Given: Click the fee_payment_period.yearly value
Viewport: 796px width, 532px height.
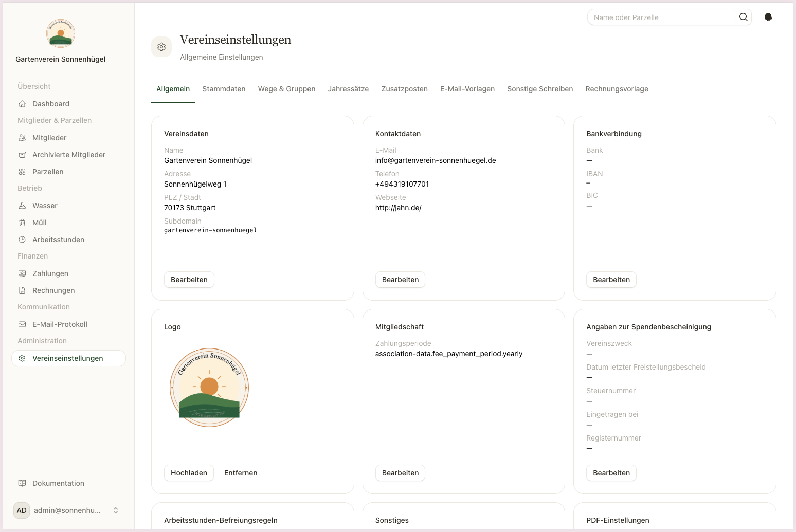Looking at the screenshot, I should (449, 354).
